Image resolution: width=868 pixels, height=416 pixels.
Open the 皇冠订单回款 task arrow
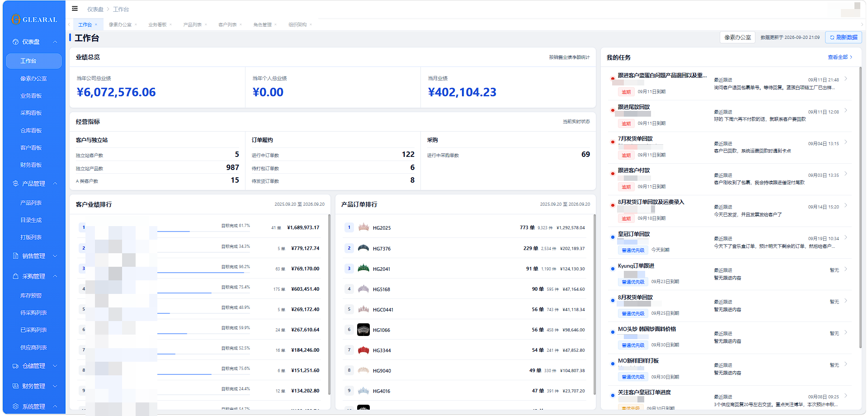(846, 238)
